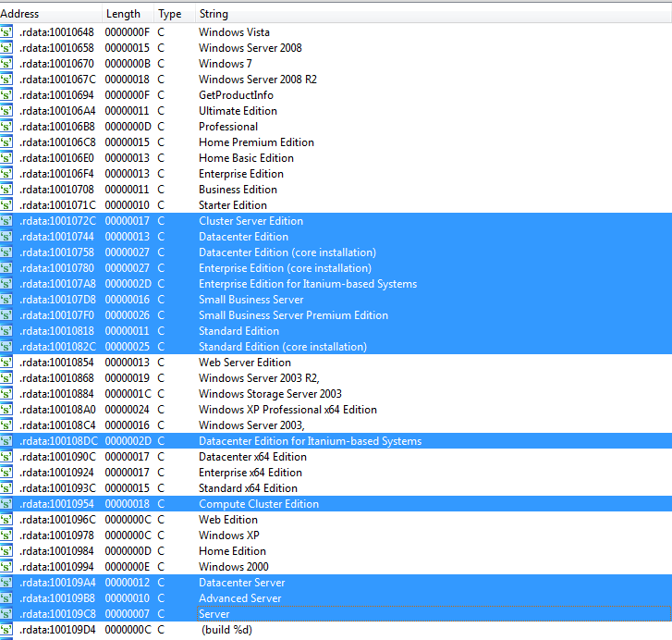This screenshot has height=640, width=672.
Task: Select the 'Enterprise Edition' string
Action: pos(241,174)
